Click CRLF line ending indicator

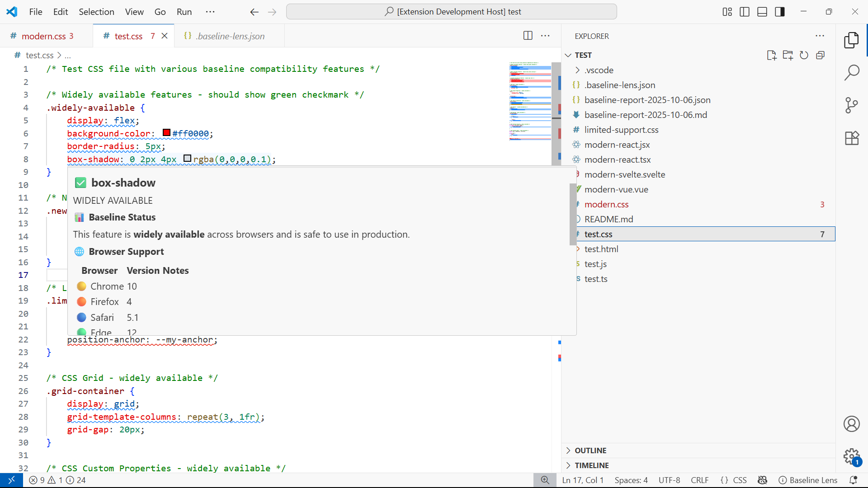coord(699,480)
